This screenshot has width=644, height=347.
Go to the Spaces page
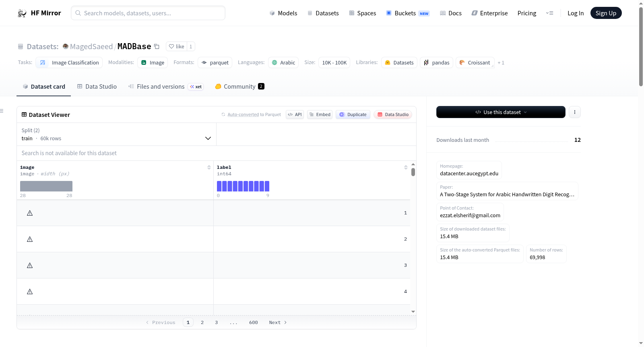click(x=363, y=13)
